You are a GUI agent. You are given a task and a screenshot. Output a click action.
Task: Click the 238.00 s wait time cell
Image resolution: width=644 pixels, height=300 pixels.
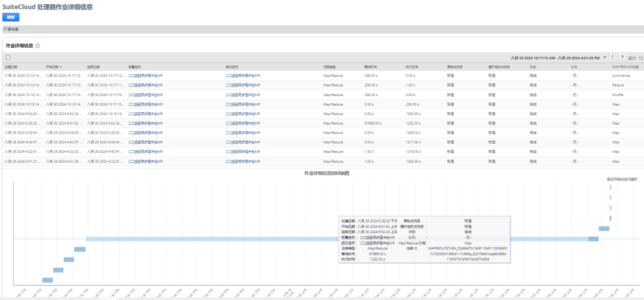pyautogui.click(x=371, y=76)
